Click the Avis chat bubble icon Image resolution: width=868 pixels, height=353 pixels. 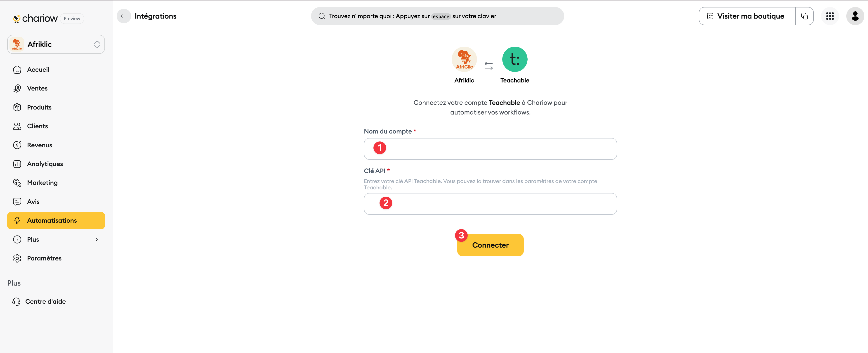pos(17,201)
